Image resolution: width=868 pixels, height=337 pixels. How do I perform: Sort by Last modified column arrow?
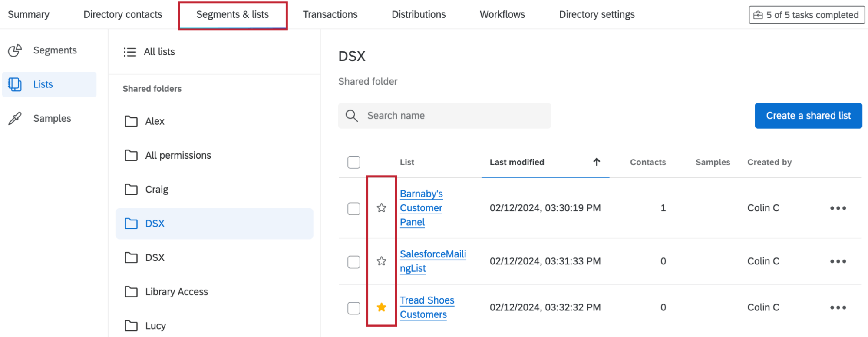[597, 162]
